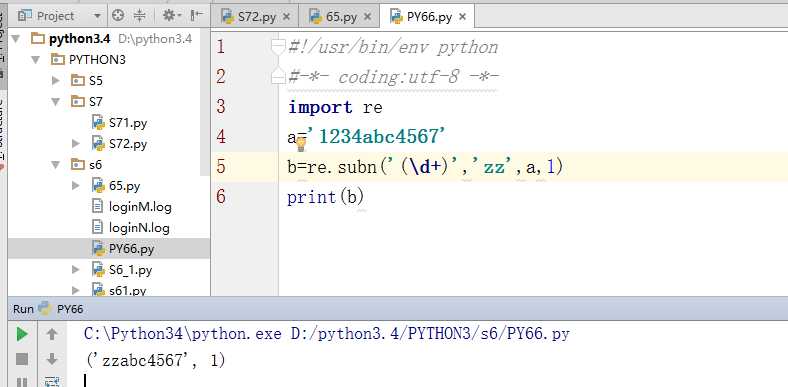Screen dimensions: 788x387
Task: Close the PY66.py tab
Action: click(x=463, y=17)
